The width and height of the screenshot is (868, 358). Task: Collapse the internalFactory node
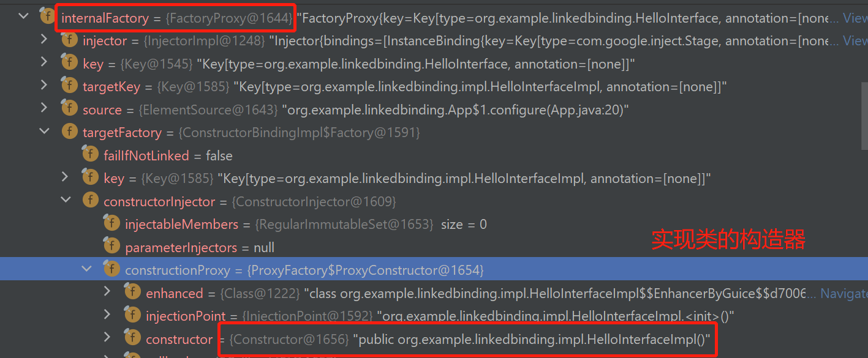coord(23,16)
